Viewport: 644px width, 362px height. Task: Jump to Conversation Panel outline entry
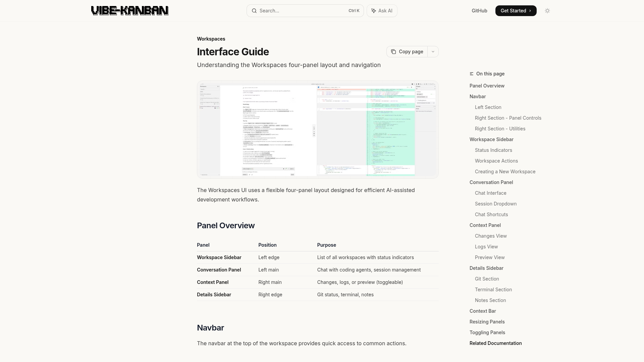click(x=491, y=182)
